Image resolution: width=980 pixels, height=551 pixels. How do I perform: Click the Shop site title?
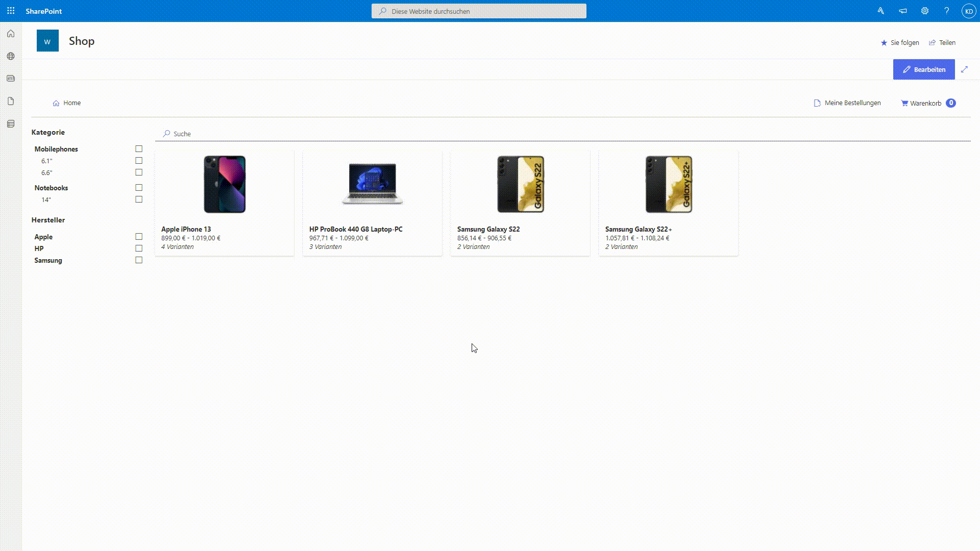point(82,41)
